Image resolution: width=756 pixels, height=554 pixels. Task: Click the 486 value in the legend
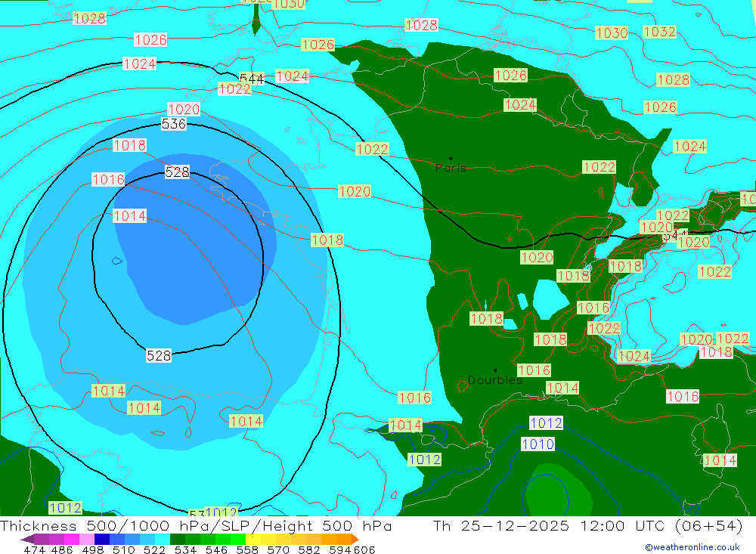point(62,549)
